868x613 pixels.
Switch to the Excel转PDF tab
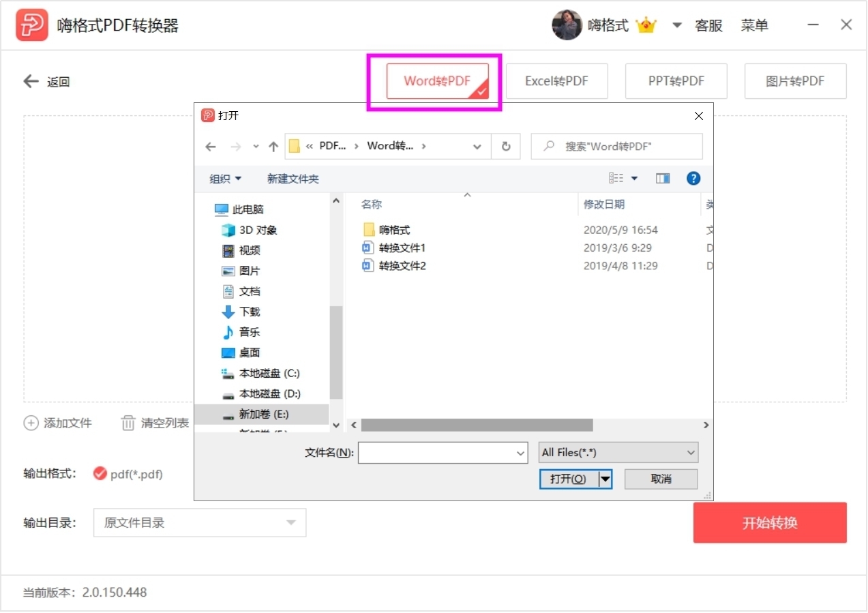[x=557, y=80]
